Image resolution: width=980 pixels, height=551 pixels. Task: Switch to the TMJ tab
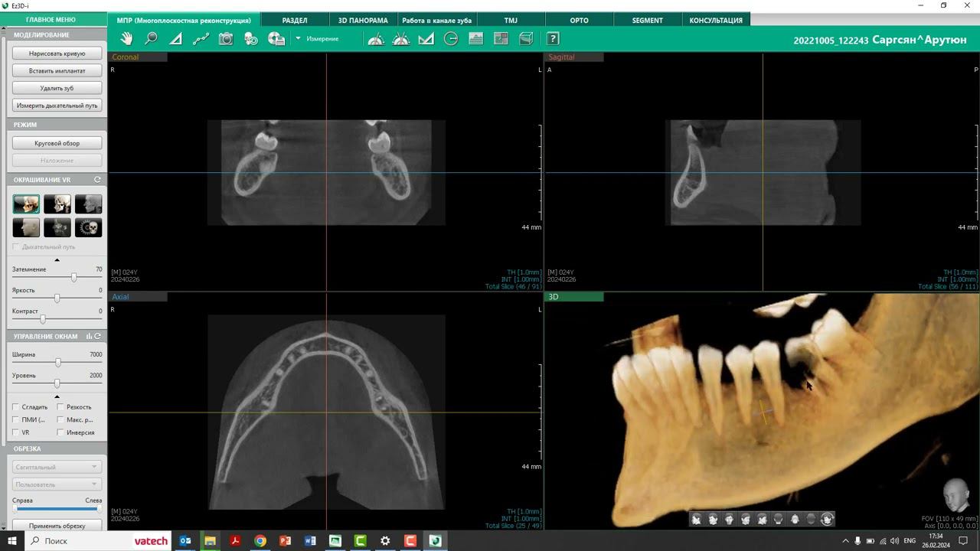(x=511, y=20)
